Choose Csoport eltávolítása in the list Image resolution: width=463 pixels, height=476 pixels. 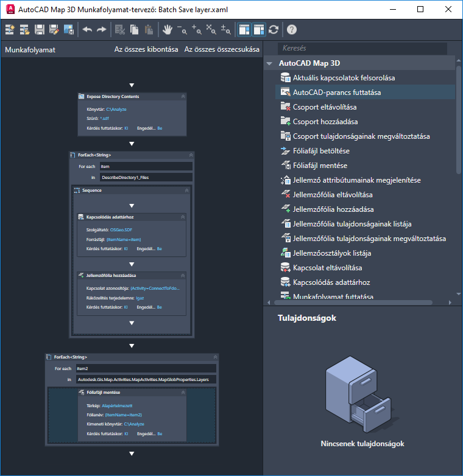365,107
